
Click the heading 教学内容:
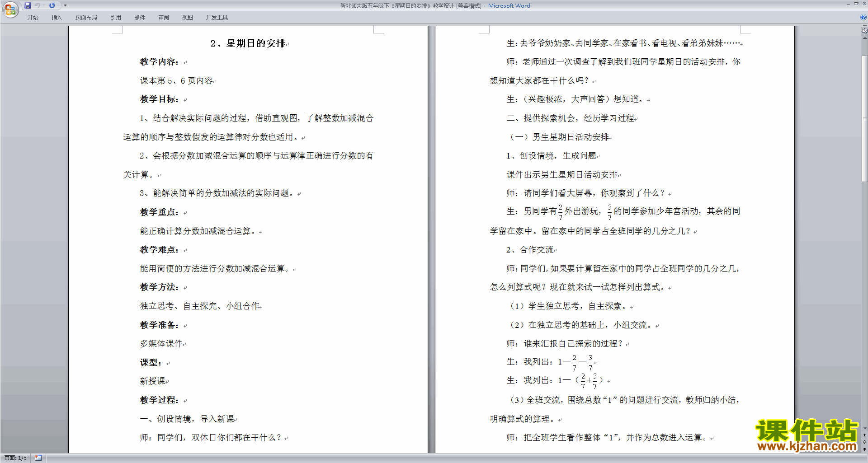click(160, 62)
